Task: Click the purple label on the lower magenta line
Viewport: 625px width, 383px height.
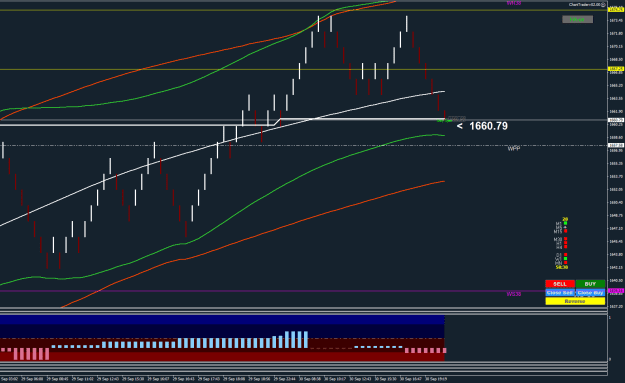Action: pyautogui.click(x=514, y=294)
